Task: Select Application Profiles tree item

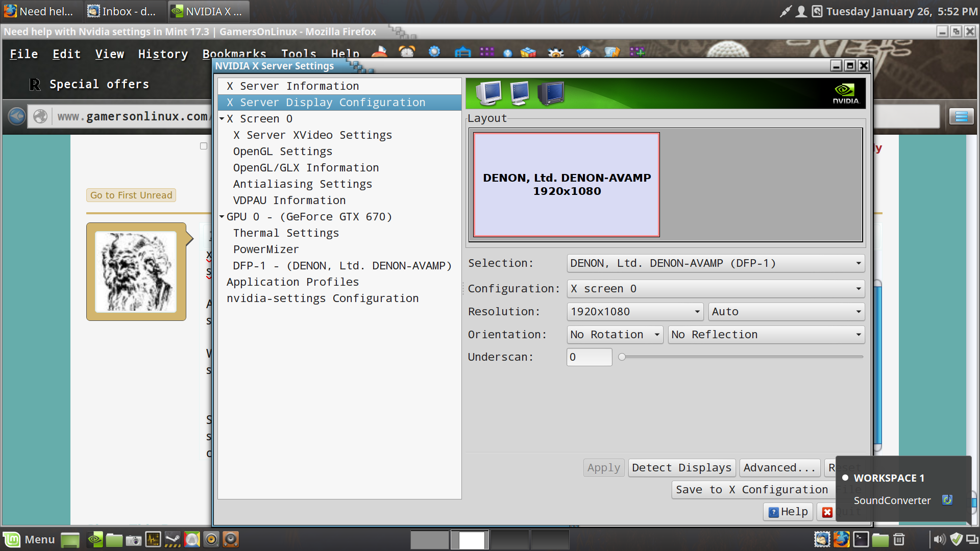Action: [339, 282]
